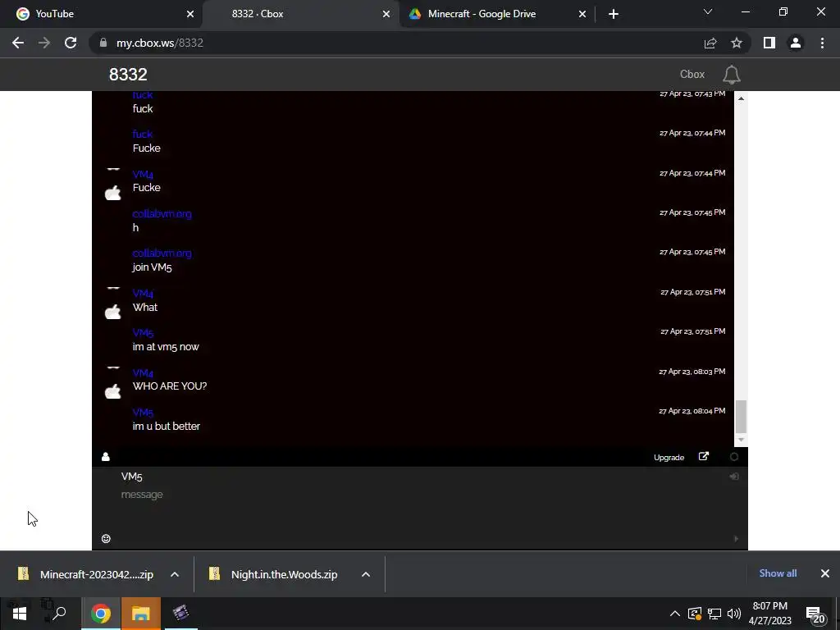The height and width of the screenshot is (630, 840).
Task: Close the downloads bar
Action: point(825,573)
